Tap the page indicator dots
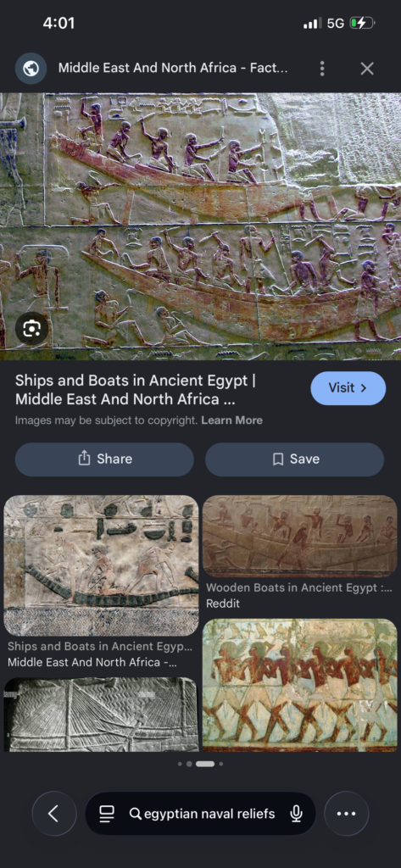Image resolution: width=401 pixels, height=868 pixels. tap(200, 764)
